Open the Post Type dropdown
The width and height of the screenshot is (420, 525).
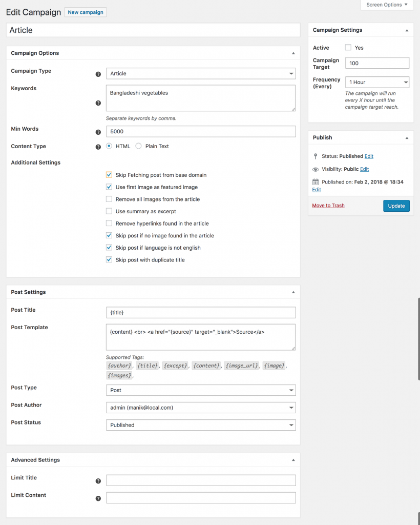(201, 390)
